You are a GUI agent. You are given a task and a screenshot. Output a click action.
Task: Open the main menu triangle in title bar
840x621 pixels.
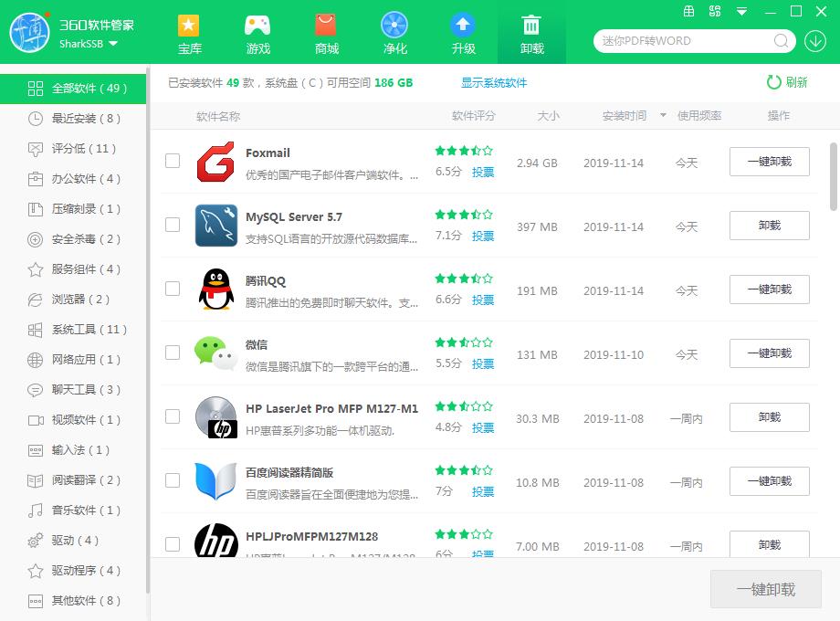tap(741, 11)
